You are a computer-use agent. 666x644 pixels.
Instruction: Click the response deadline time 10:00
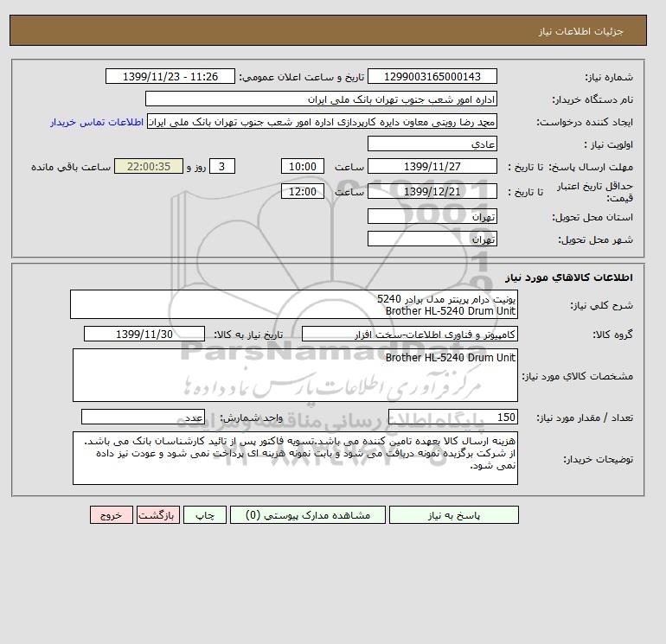point(303,167)
